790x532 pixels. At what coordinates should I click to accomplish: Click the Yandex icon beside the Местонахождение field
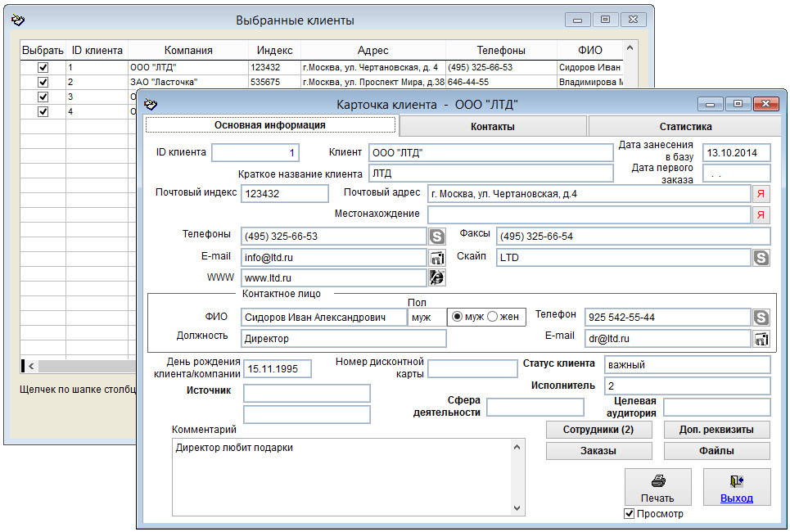[761, 215]
